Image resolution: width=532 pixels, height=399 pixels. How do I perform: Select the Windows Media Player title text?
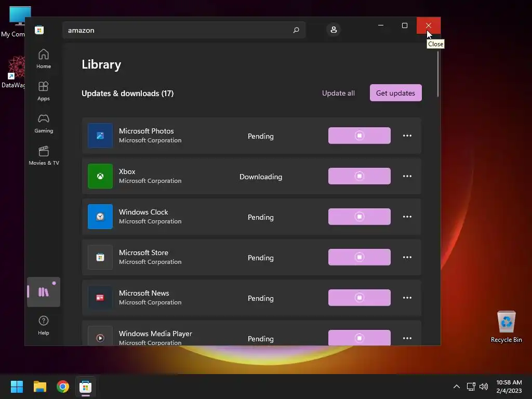tap(155, 334)
